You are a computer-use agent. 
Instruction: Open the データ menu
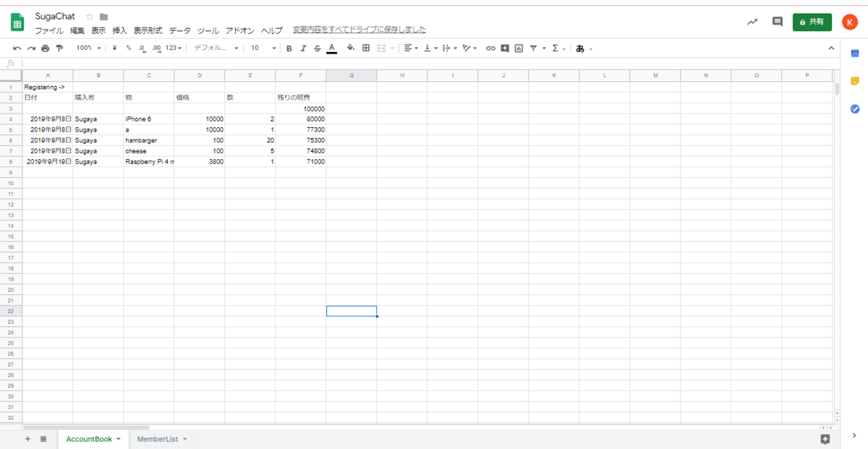coord(180,30)
